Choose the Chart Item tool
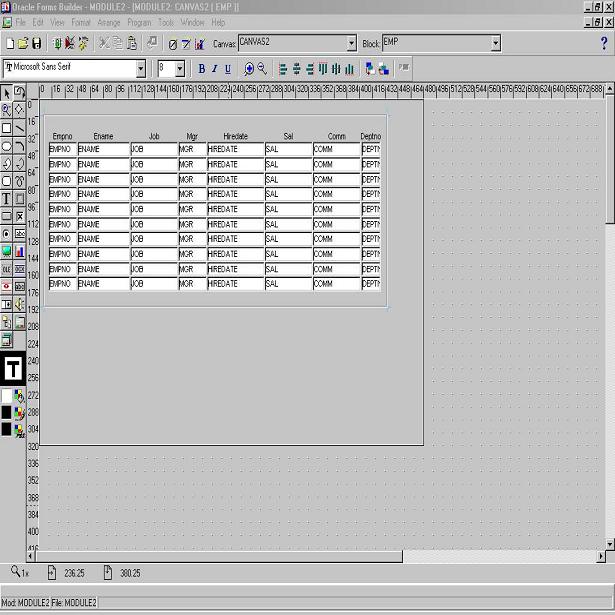Viewport: 615px width, 615px height. [x=20, y=251]
